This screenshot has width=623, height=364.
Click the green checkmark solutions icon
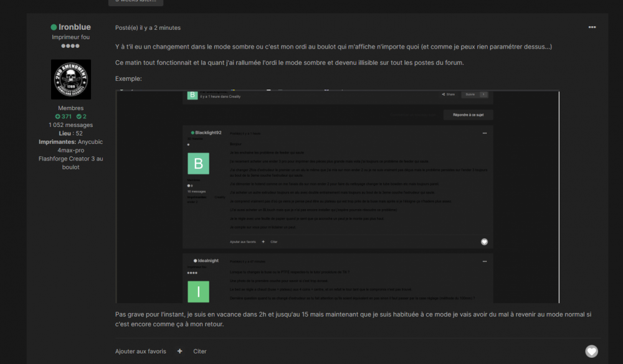[x=79, y=116]
